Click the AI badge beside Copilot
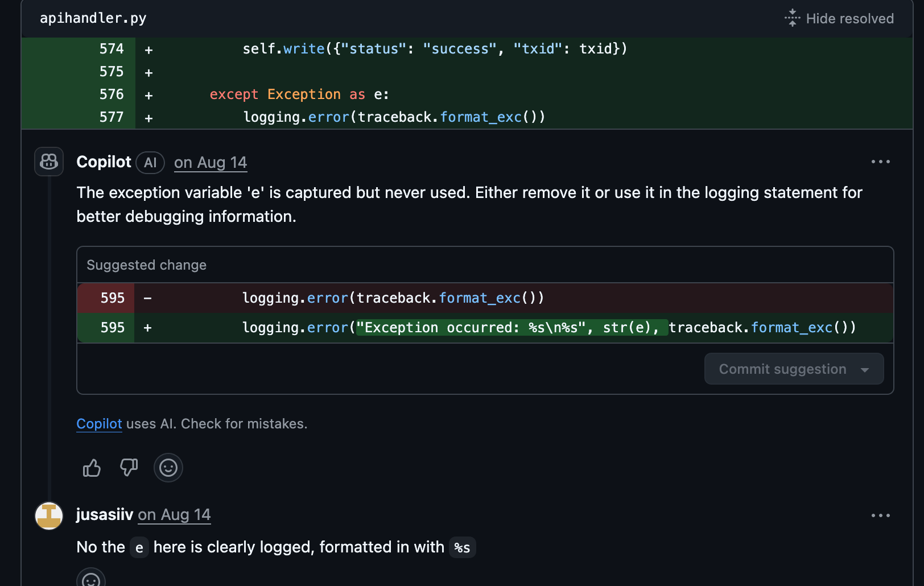This screenshot has width=924, height=586. 150,163
